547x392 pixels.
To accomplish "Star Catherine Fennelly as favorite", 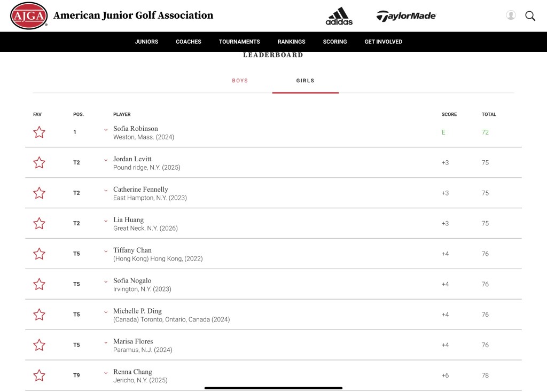I will pyautogui.click(x=39, y=193).
